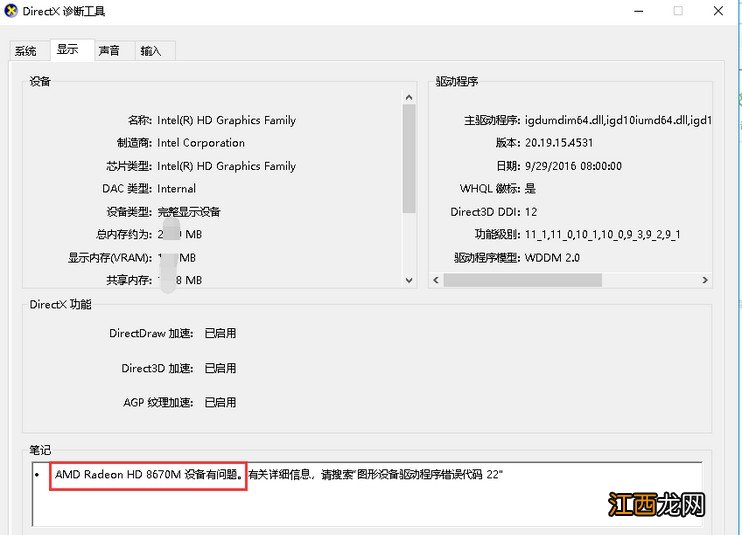Click the DAC type value Internal
Screen dimensions: 742x535
pyautogui.click(x=176, y=189)
